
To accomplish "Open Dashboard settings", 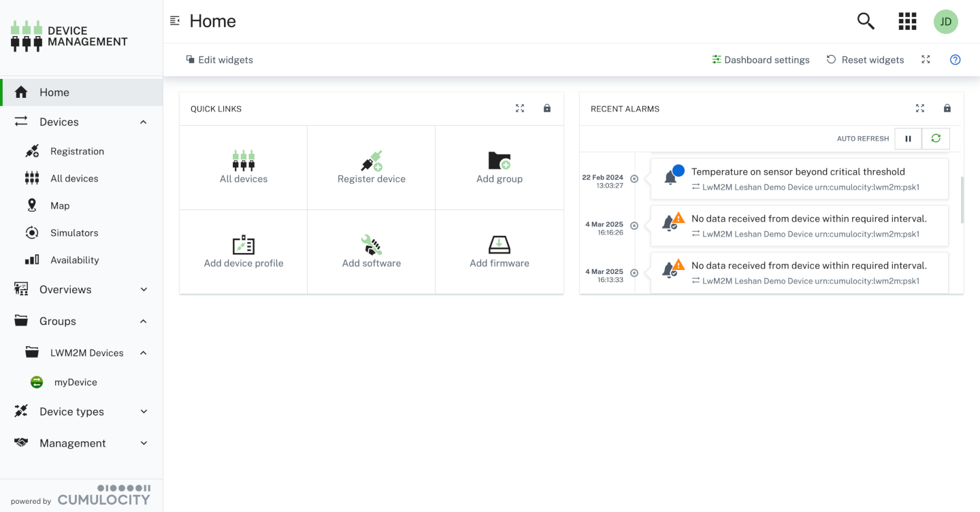I will point(760,59).
